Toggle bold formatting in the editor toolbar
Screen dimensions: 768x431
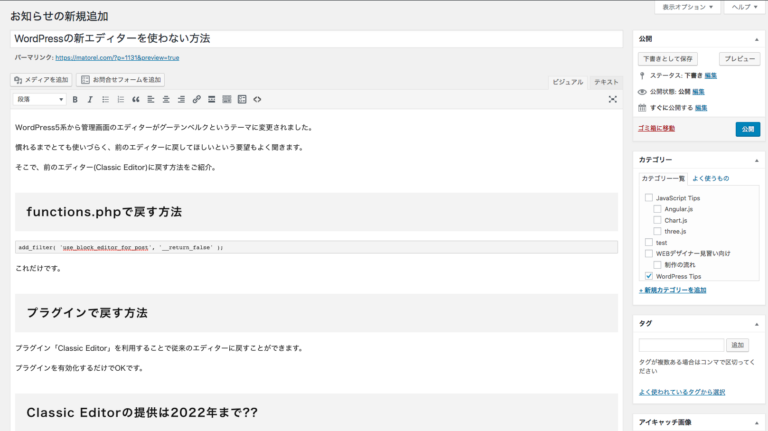pyautogui.click(x=75, y=99)
